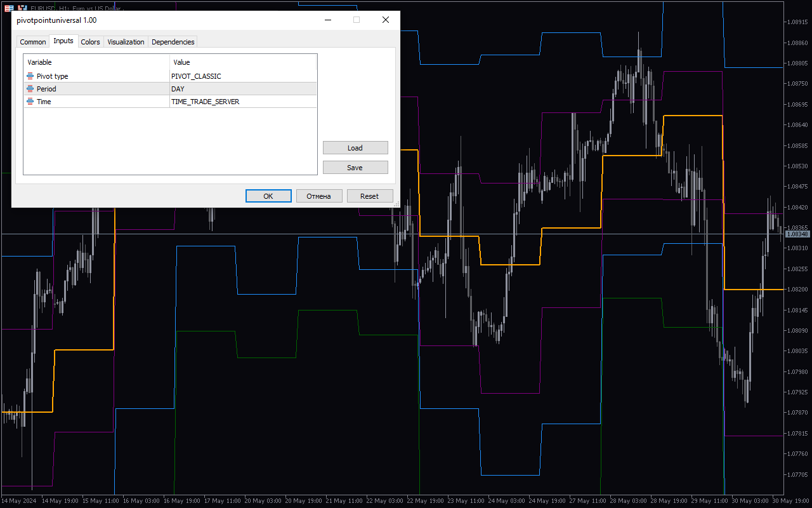This screenshot has width=812, height=508.
Task: Click the 1.08348 current price label
Action: coord(797,234)
